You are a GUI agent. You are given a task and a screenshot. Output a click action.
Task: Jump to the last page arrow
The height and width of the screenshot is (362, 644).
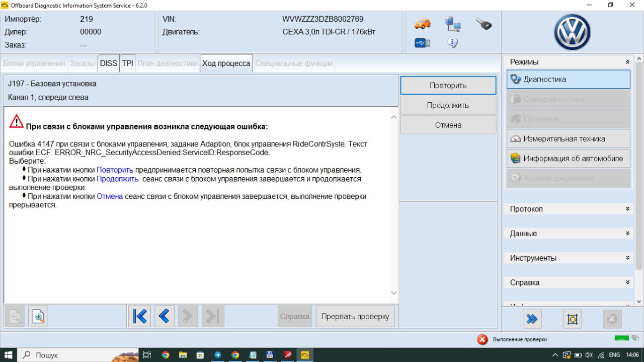pos(213,316)
